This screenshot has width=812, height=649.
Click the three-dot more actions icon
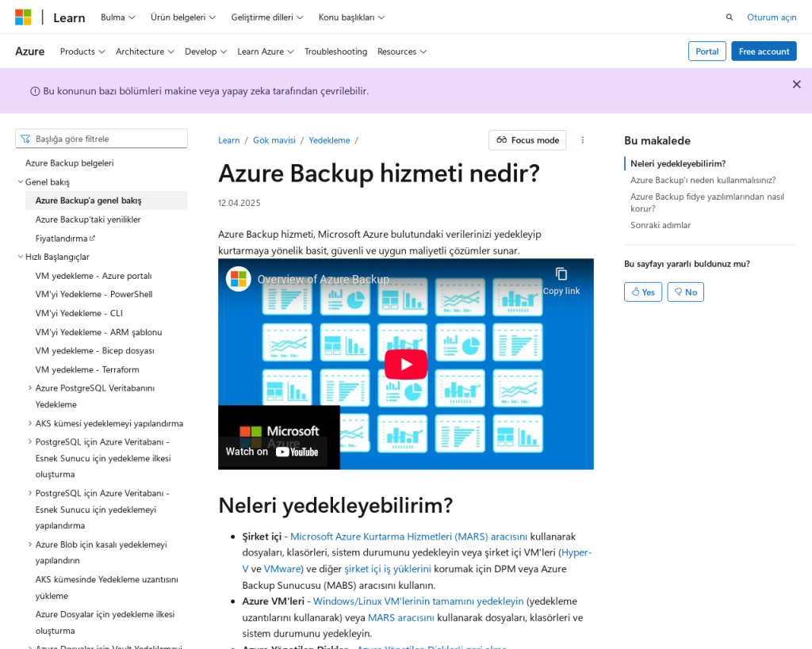click(583, 140)
